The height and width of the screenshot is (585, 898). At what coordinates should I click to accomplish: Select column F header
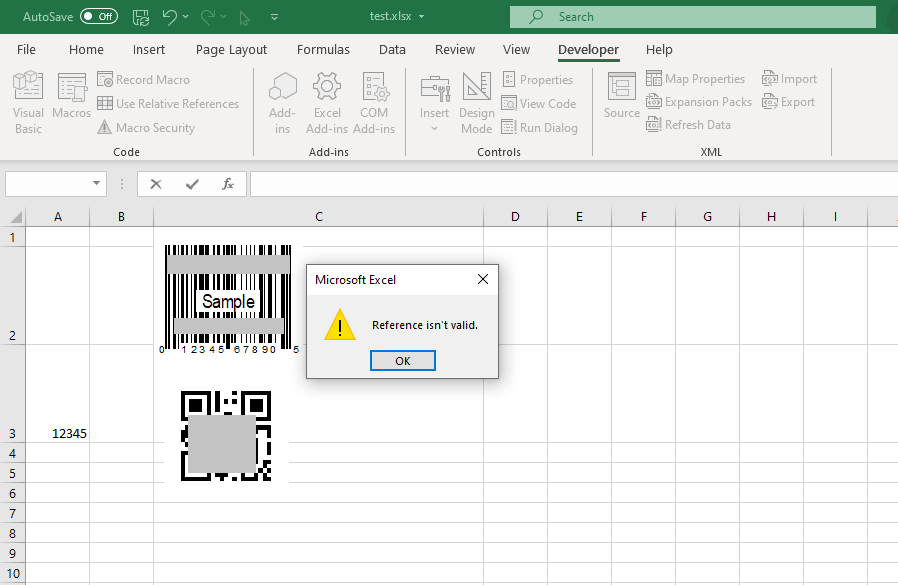pyautogui.click(x=644, y=217)
